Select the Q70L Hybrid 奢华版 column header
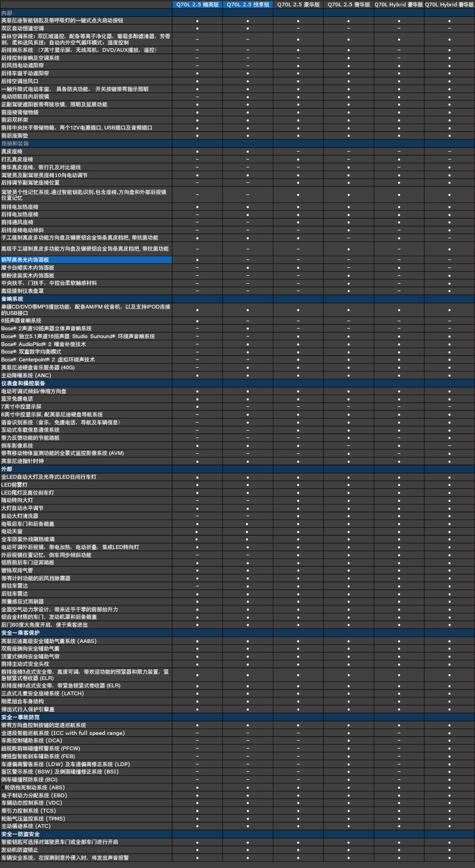This screenshot has height=868, width=475. (449, 5)
